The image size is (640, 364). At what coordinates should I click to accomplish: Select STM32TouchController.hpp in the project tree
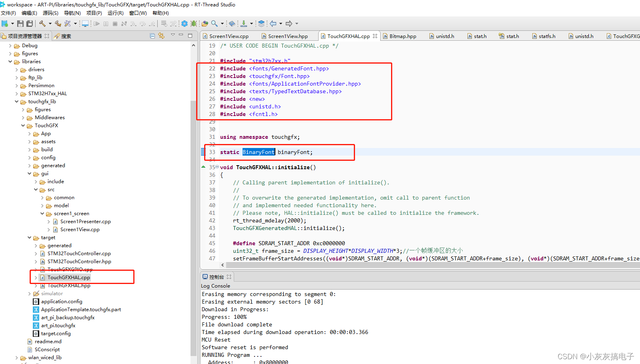tap(79, 262)
